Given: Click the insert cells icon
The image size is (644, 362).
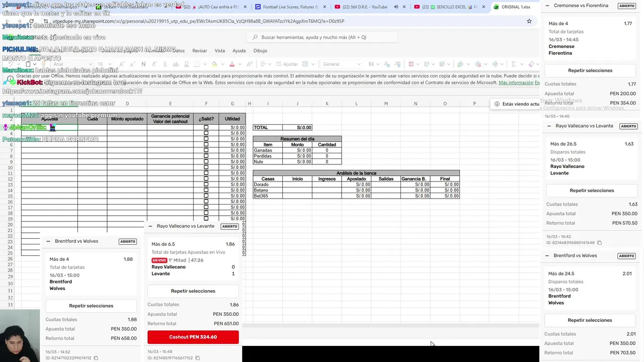Looking at the screenshot, I should [x=460, y=64].
